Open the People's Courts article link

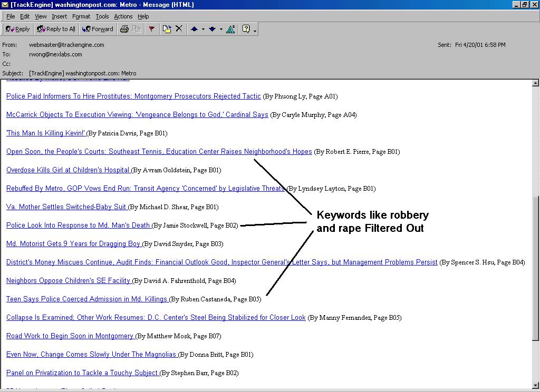click(x=159, y=151)
